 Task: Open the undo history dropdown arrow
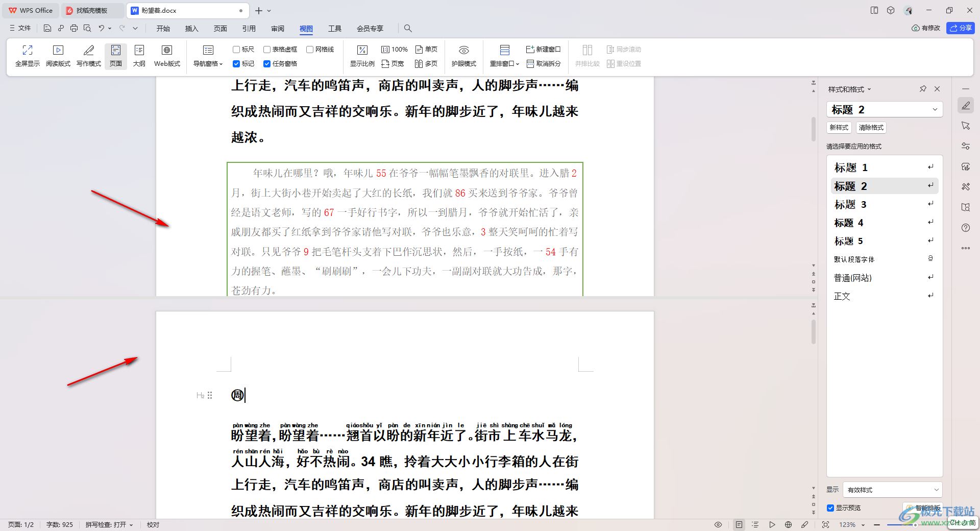point(110,28)
